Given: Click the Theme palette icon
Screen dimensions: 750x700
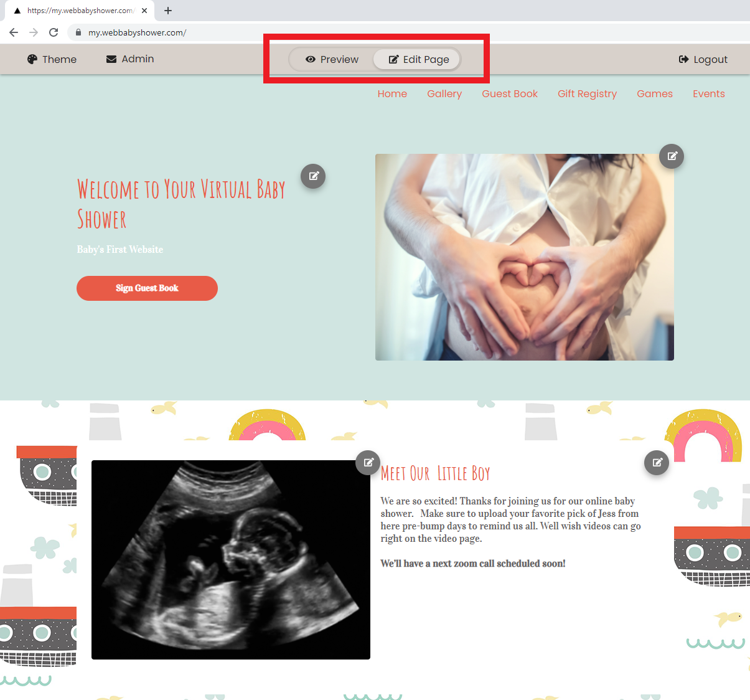Looking at the screenshot, I should pyautogui.click(x=32, y=59).
